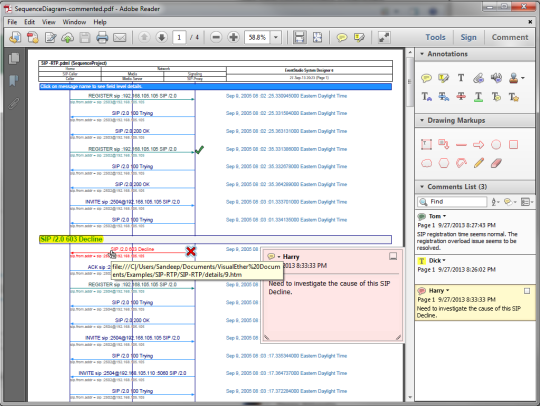This screenshot has height=406, width=540.
Task: Select the Oval drawing tool
Action: pos(496,145)
